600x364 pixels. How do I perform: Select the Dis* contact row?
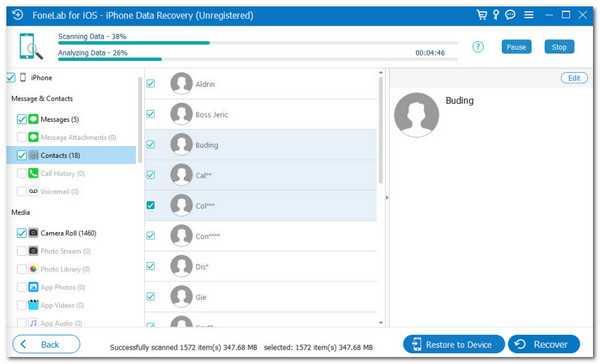click(261, 266)
